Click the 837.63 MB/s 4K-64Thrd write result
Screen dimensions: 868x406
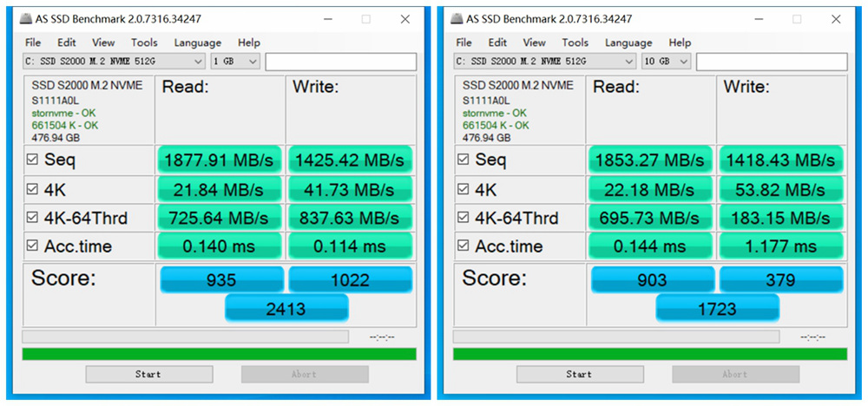coord(351,218)
